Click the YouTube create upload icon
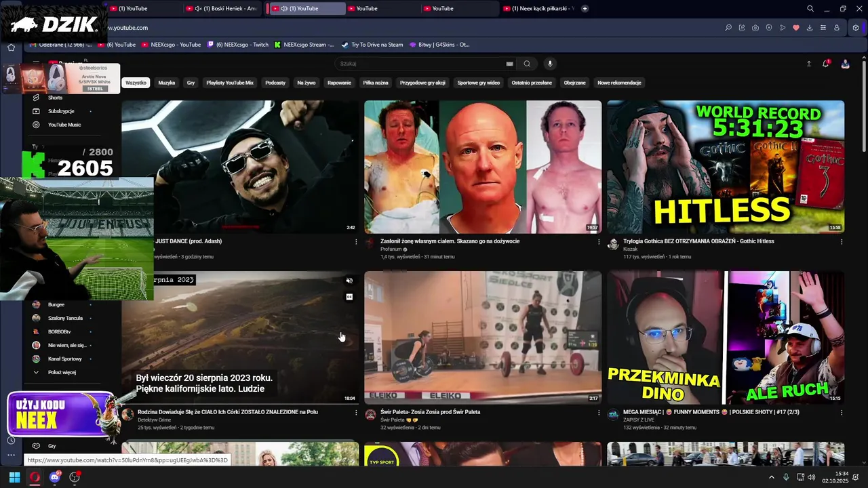868x488 pixels. point(808,64)
